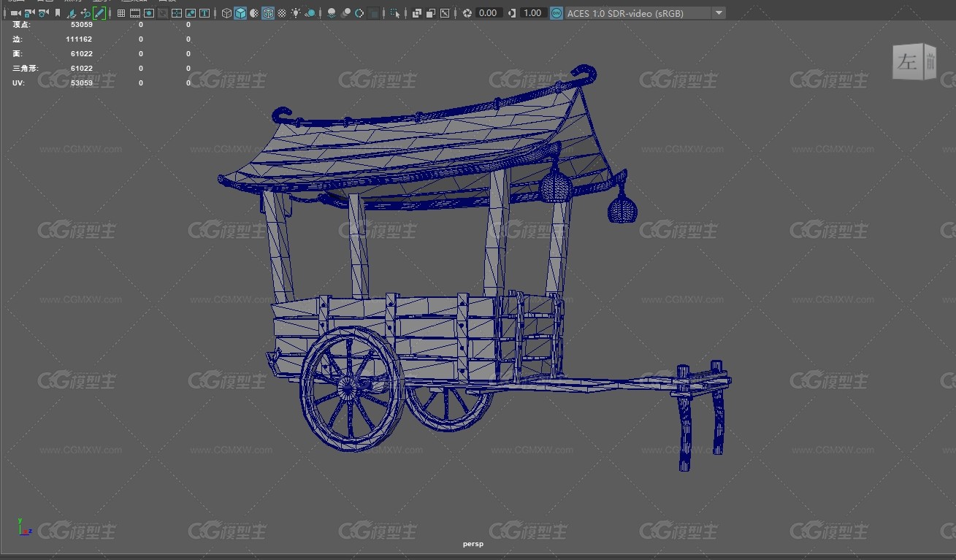Click the Use Default Material icon
The image size is (956, 560).
pos(254,13)
